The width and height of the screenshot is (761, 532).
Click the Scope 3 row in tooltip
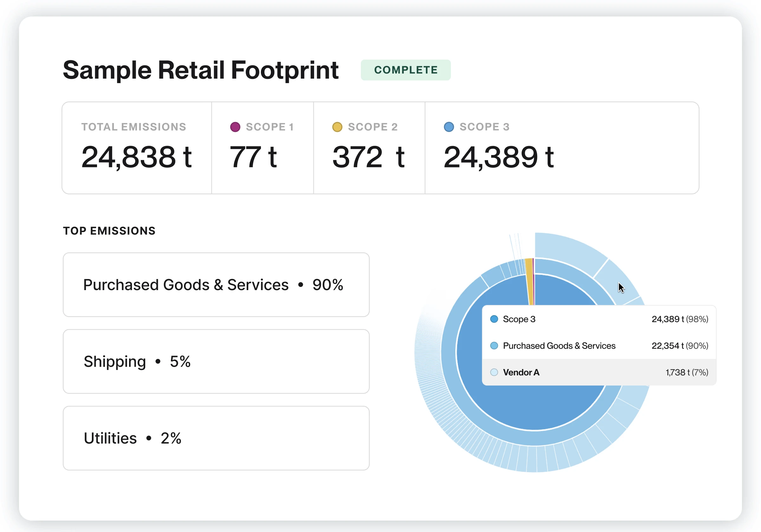click(x=599, y=319)
